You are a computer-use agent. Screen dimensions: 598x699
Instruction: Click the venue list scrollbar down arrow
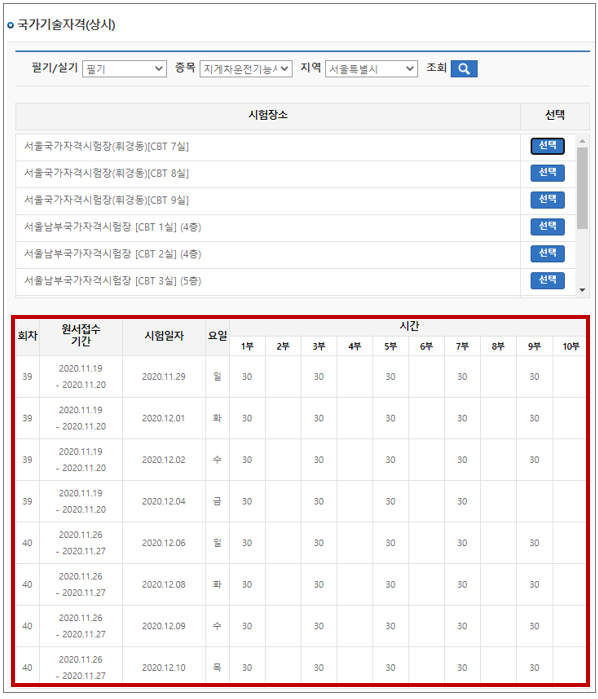582,290
